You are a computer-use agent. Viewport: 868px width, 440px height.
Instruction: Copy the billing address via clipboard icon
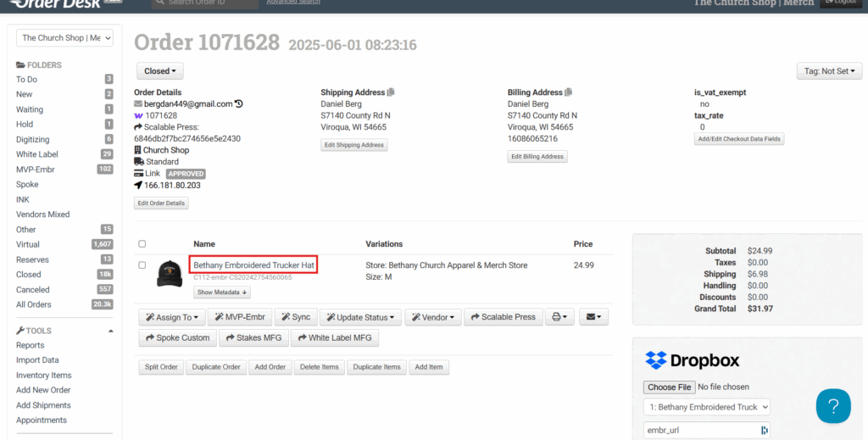point(569,92)
